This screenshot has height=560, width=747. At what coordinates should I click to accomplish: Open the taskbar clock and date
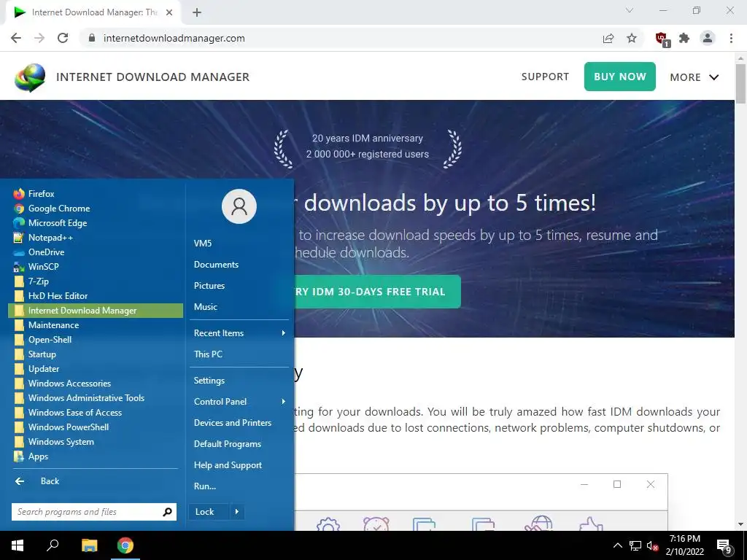click(684, 545)
